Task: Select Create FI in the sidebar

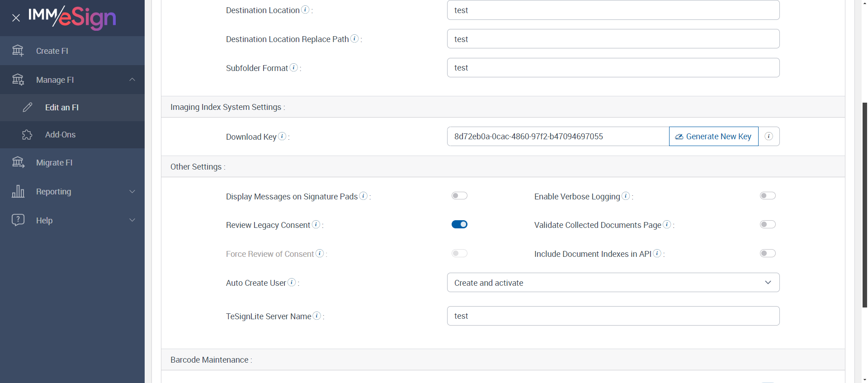Action: (x=52, y=51)
